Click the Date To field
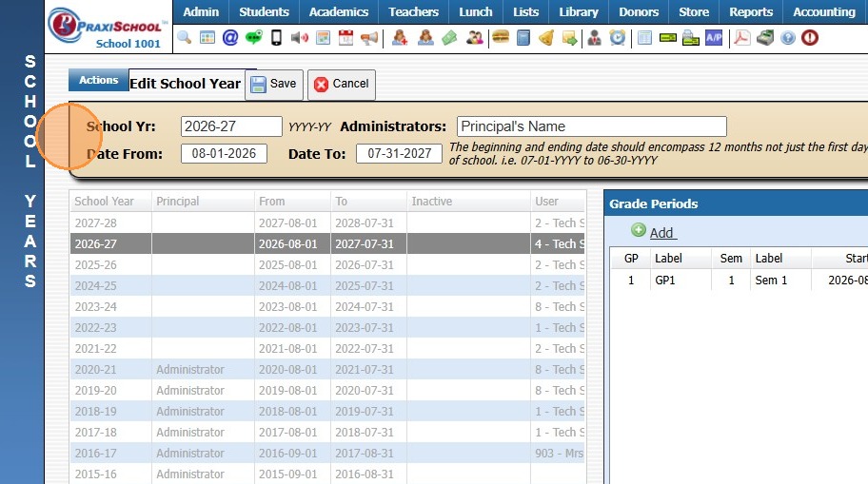The height and width of the screenshot is (484, 868). pyautogui.click(x=399, y=153)
